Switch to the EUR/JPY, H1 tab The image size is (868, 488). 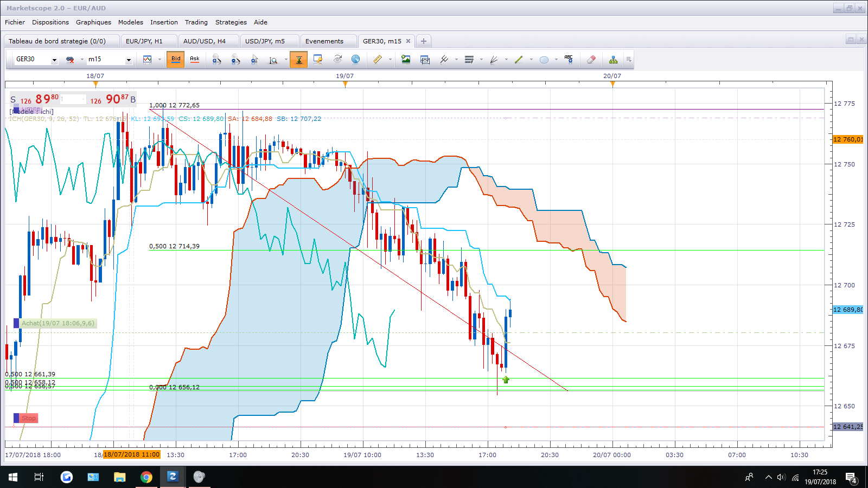(148, 41)
